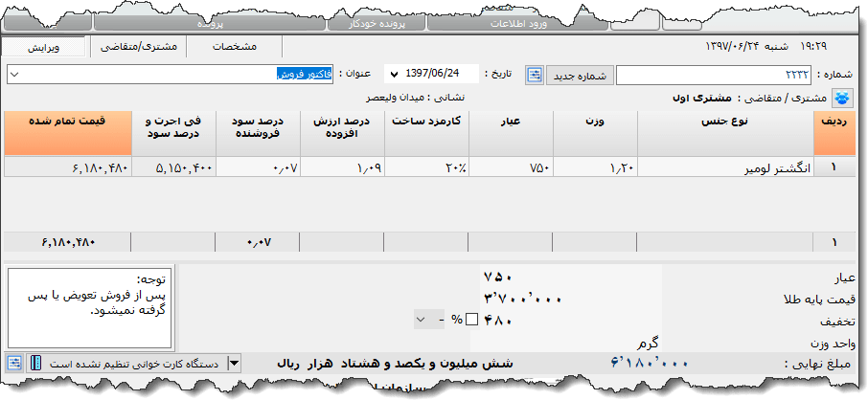
Task: Click the number input field ۲۲۳۲
Action: (x=713, y=75)
